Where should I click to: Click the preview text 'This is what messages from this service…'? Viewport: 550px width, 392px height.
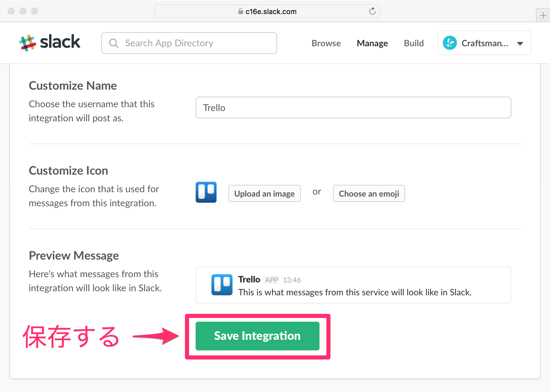tap(355, 292)
